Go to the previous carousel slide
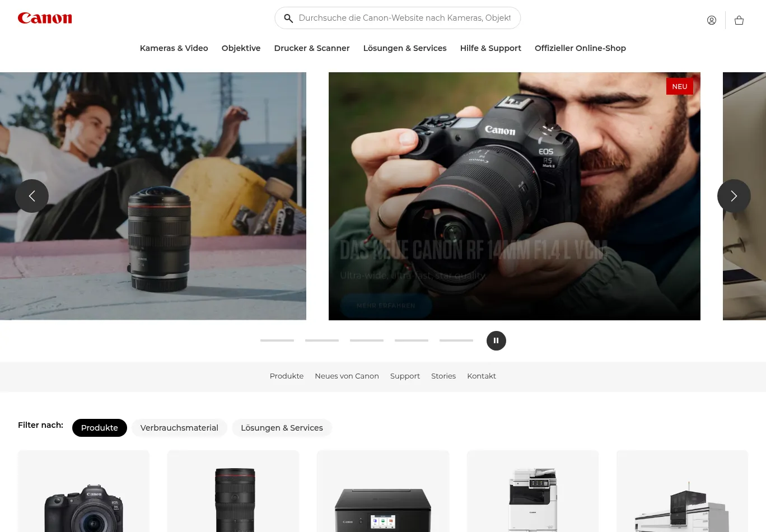Viewport: 766px width, 532px height. [x=32, y=196]
